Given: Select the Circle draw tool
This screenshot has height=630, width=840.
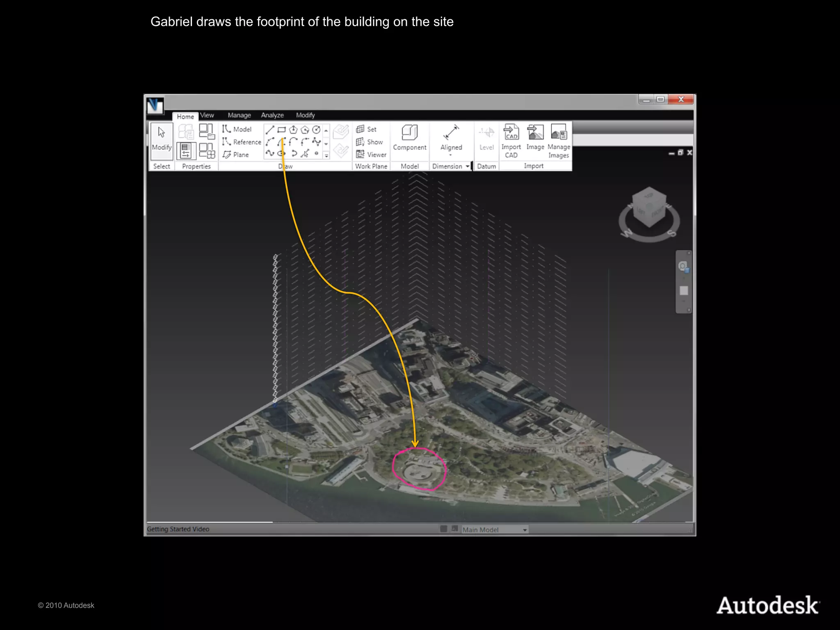Looking at the screenshot, I should (x=316, y=130).
